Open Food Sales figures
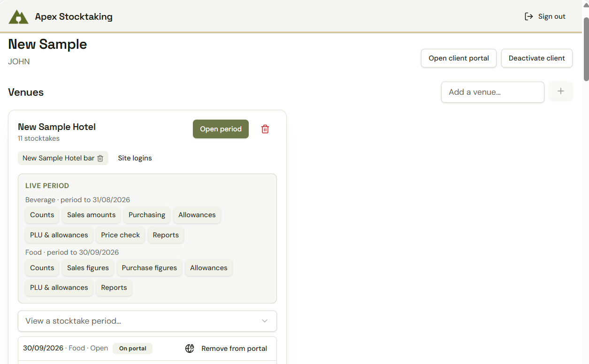This screenshot has width=589, height=364. (88, 268)
